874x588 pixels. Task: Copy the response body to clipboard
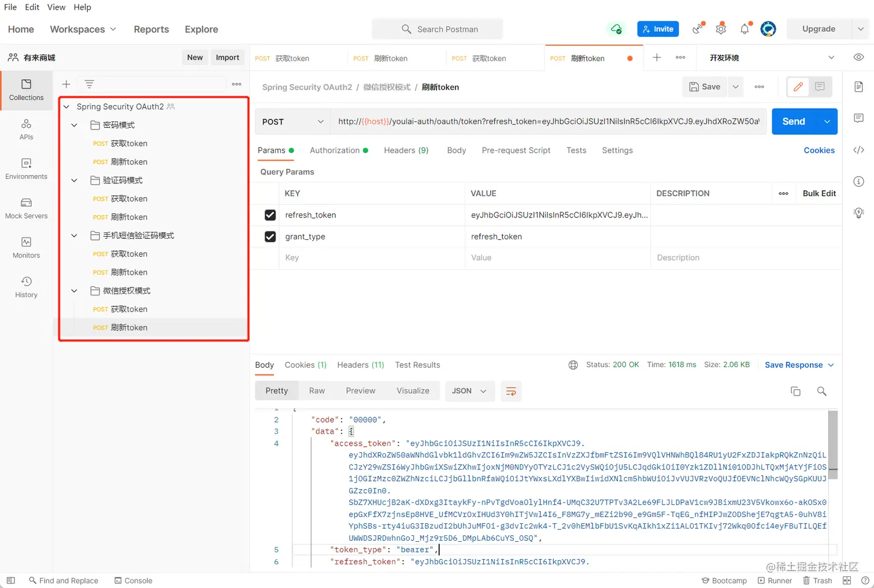pos(795,391)
